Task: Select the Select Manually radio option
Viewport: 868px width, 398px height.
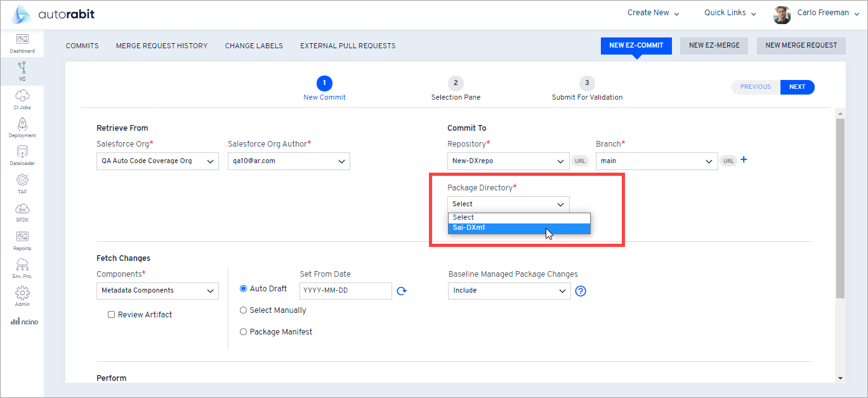Action: 243,310
